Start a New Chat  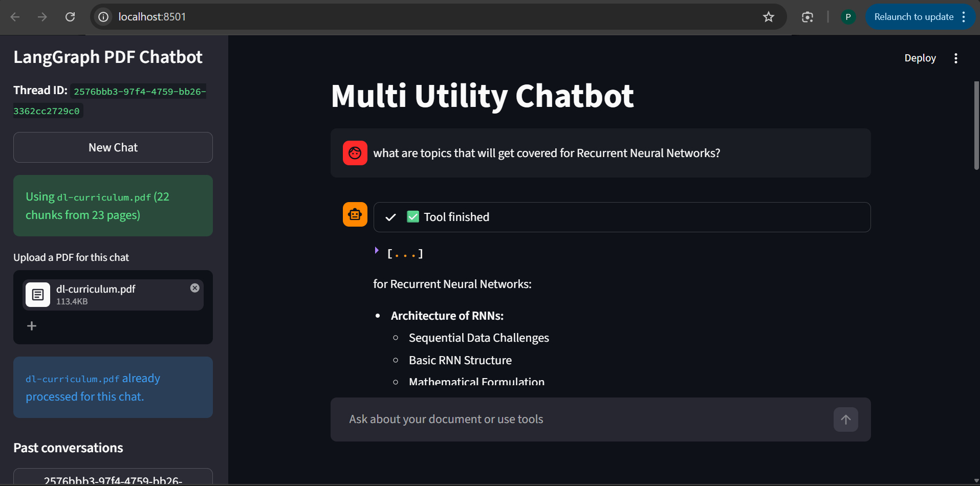click(x=113, y=147)
